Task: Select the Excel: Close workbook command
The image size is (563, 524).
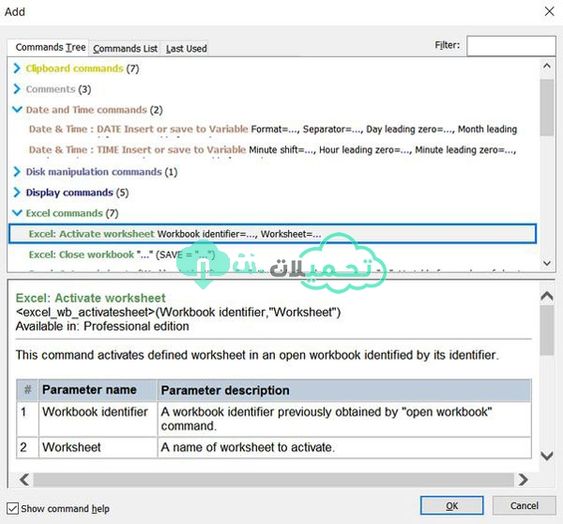Action: click(122, 255)
